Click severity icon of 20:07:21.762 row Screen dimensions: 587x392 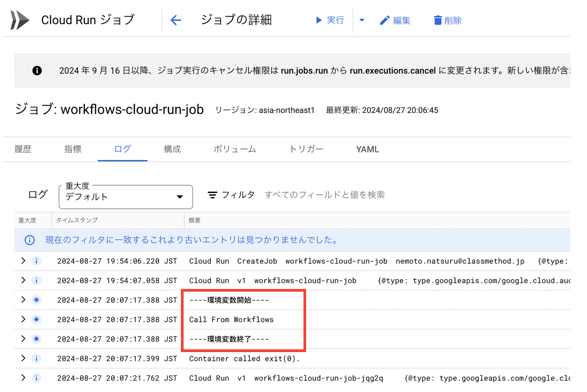tap(36, 378)
